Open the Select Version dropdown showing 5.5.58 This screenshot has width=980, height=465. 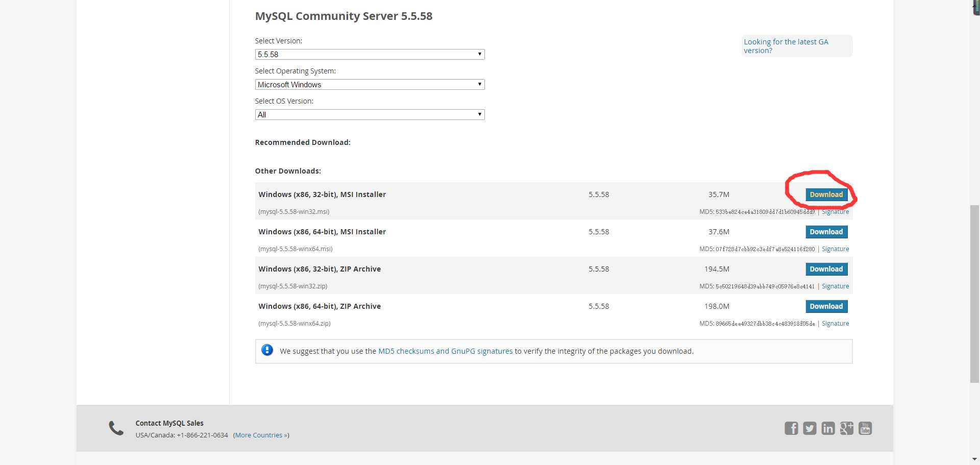coord(370,54)
